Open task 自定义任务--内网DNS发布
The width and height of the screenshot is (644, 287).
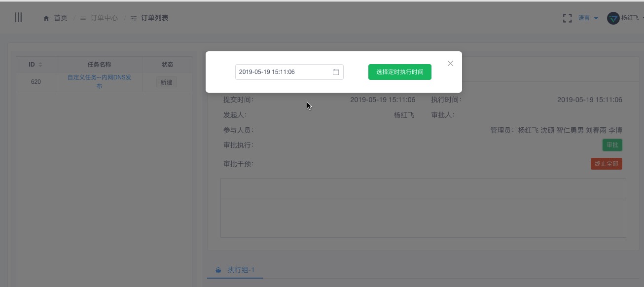99,82
